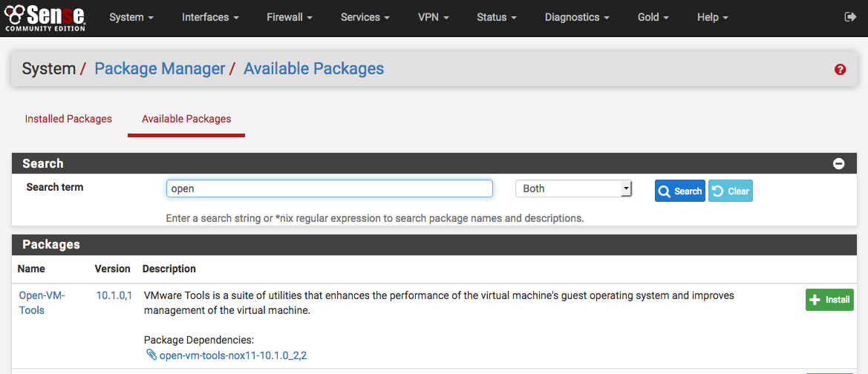Open the System dropdown menu
868x374 pixels.
tap(131, 17)
